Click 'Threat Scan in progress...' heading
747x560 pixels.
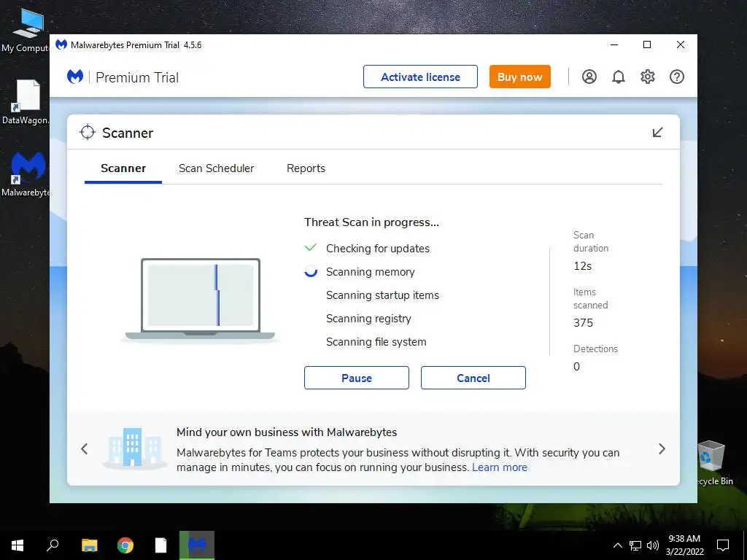(371, 222)
